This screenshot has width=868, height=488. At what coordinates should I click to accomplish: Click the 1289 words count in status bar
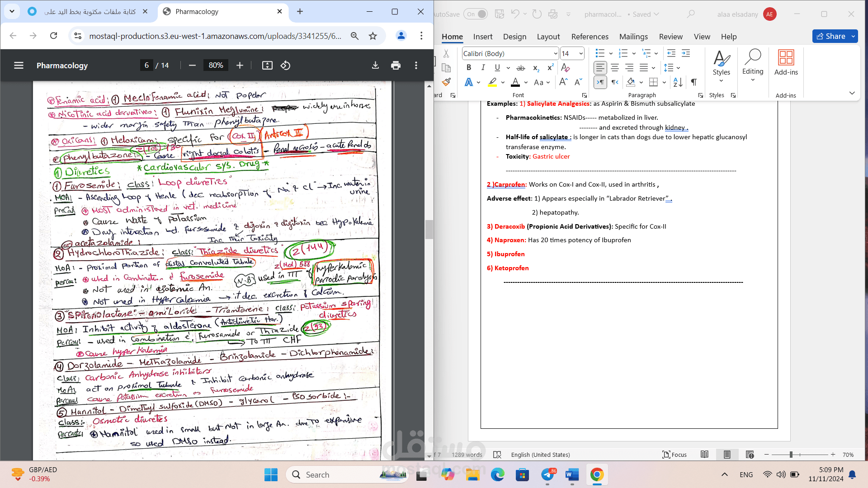point(467,455)
